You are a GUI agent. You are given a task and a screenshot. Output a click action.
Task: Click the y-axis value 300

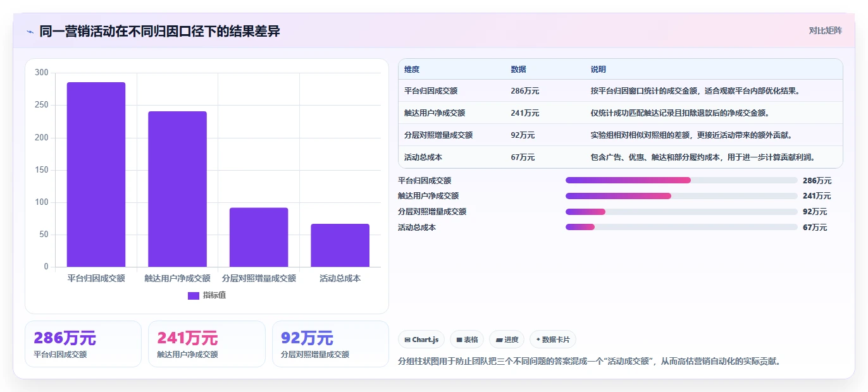pos(42,73)
